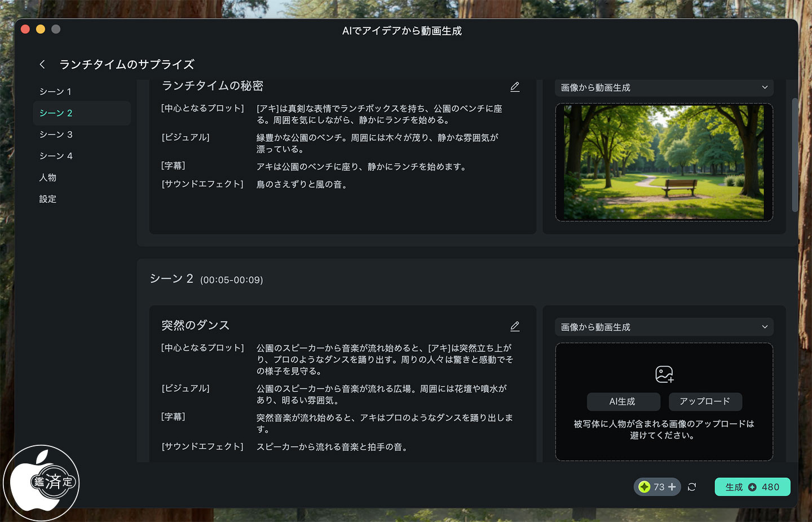The height and width of the screenshot is (522, 812).
Task: Expand the chevron on the Scene 2 generation mode selector
Action: click(765, 327)
